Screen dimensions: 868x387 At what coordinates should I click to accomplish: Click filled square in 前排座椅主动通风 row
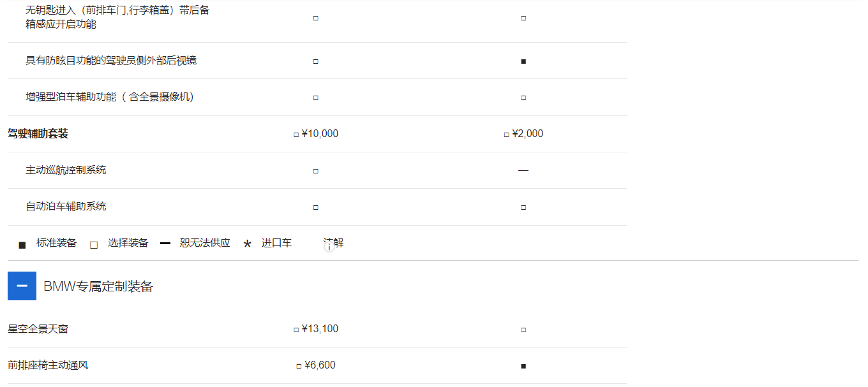click(523, 366)
